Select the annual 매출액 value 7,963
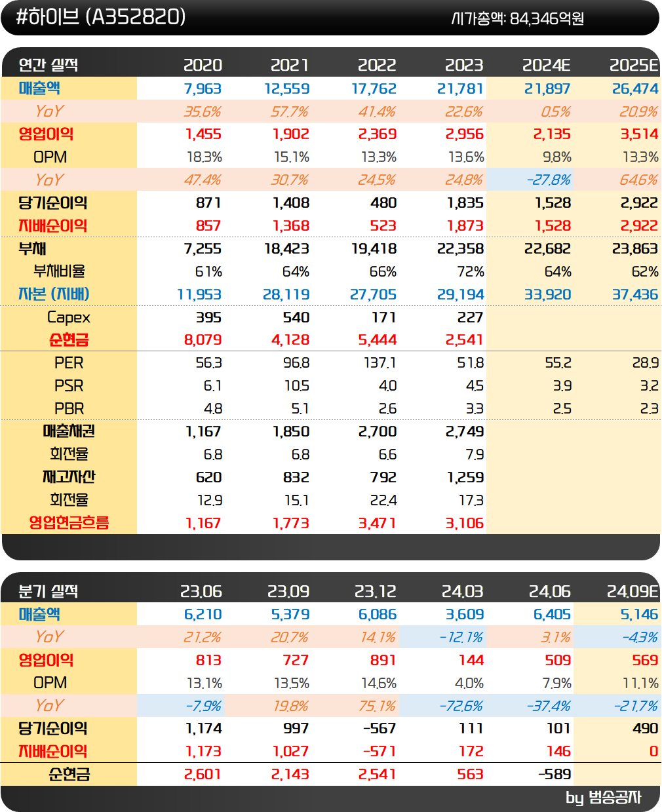Screen dimensions: 662x812 tap(203, 88)
